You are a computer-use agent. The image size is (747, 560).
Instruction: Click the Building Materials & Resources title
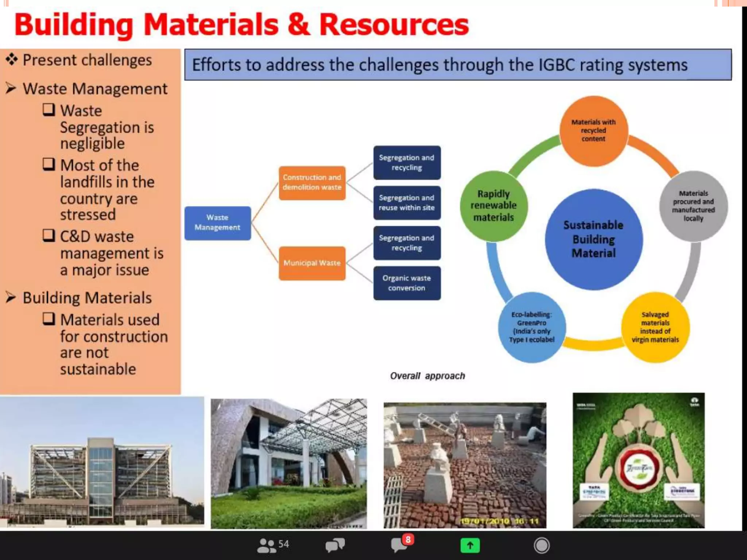pyautogui.click(x=241, y=25)
